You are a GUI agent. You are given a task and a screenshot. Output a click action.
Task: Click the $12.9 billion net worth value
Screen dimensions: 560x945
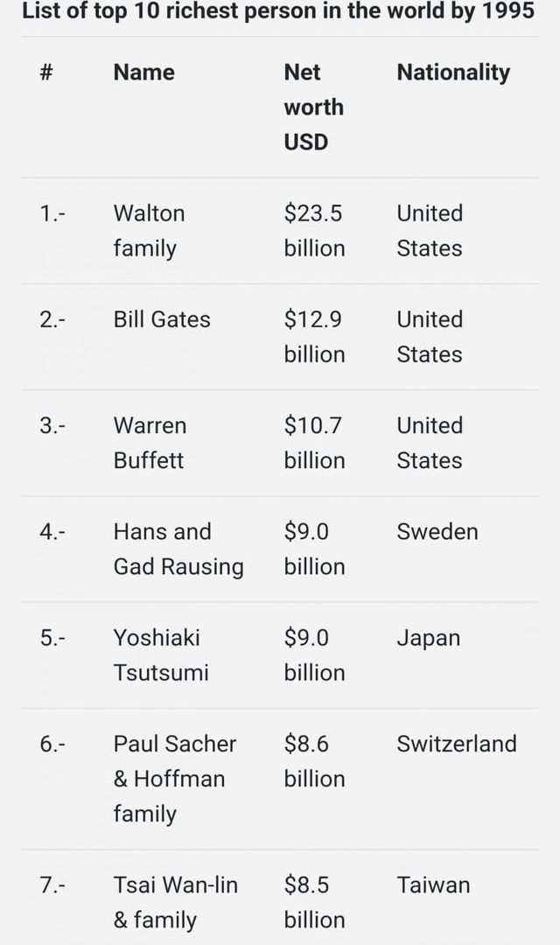(314, 337)
